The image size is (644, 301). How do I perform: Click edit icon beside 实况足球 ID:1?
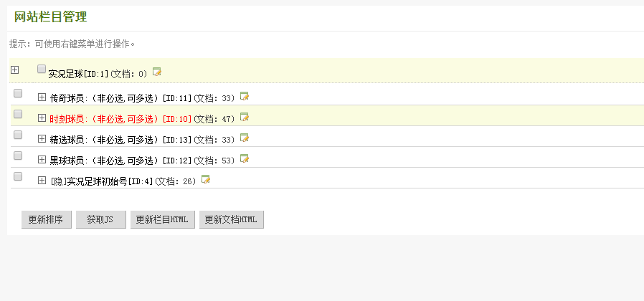(157, 72)
